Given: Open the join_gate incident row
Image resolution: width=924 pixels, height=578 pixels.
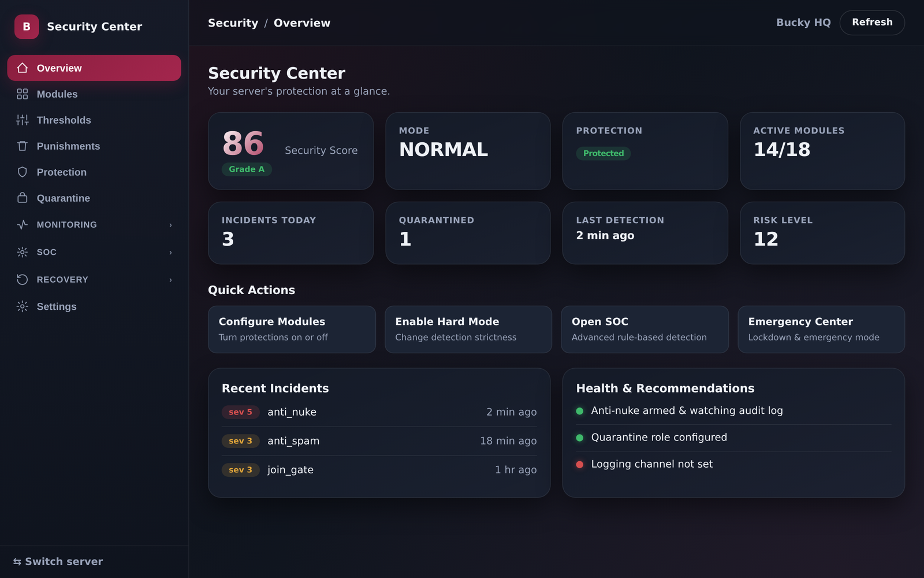Looking at the screenshot, I should 379,470.
